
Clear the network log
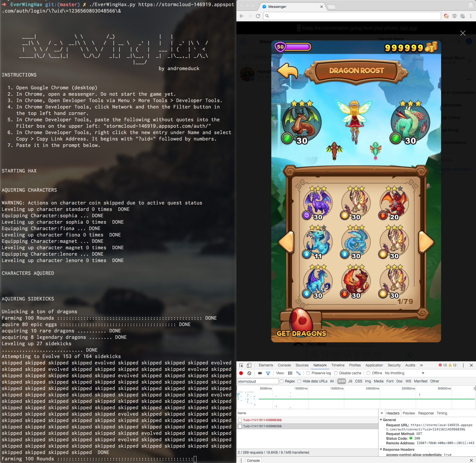click(249, 373)
